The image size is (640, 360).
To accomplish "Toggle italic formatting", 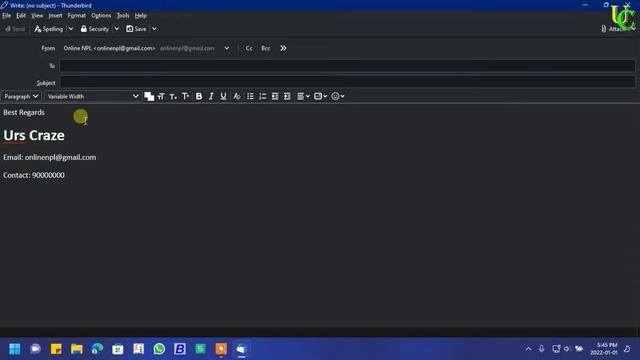I will tap(211, 96).
